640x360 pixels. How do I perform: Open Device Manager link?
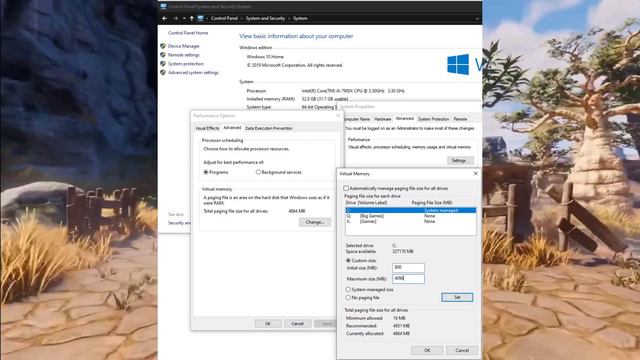[184, 46]
